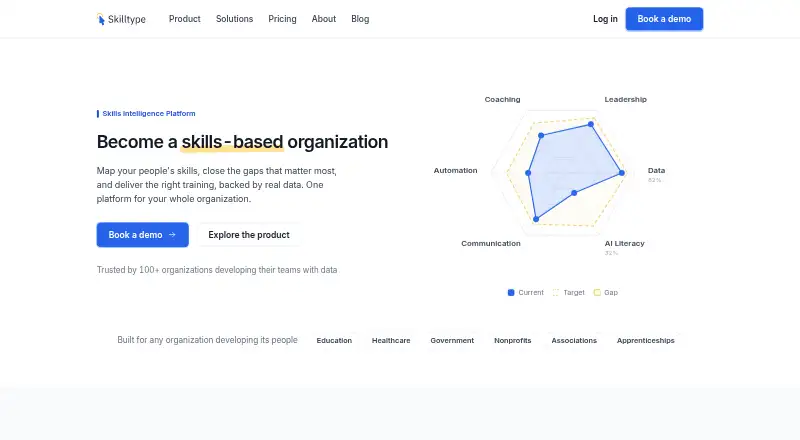Select the Automation data point on chart
Image resolution: width=800 pixels, height=440 pixels.
point(528,173)
